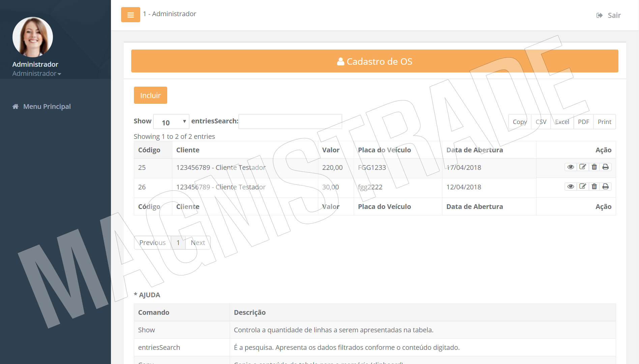The image size is (639, 364).
Task: Edit order 26 using the pencil icon
Action: 582,187
